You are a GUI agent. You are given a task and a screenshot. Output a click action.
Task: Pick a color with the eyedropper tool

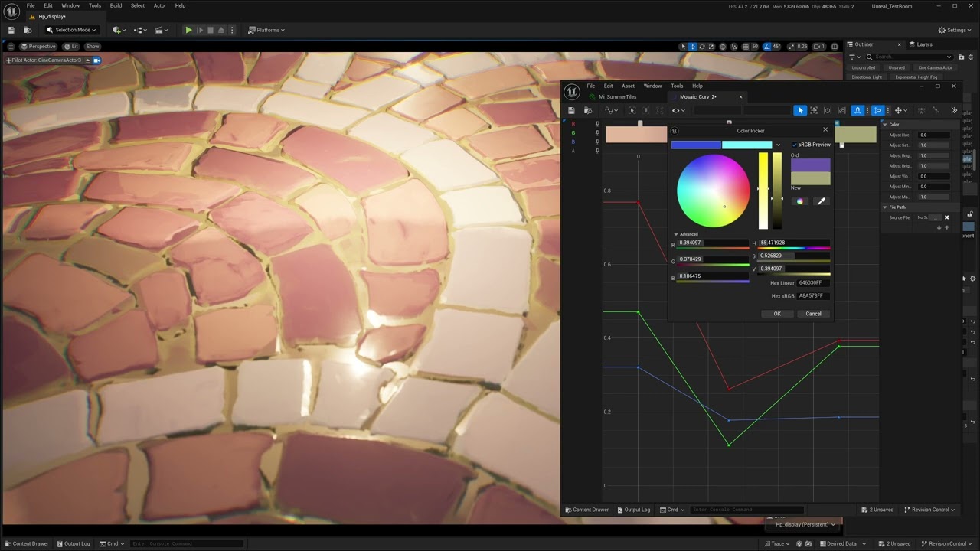pyautogui.click(x=822, y=201)
